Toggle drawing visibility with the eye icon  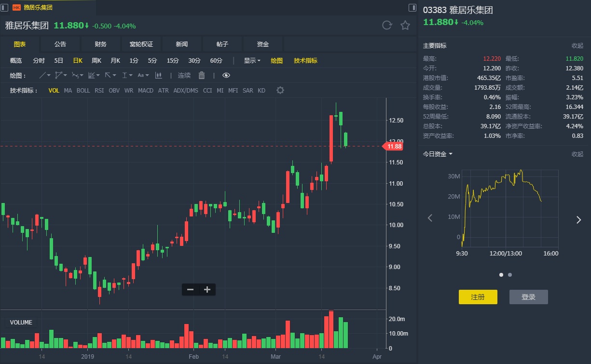[226, 75]
